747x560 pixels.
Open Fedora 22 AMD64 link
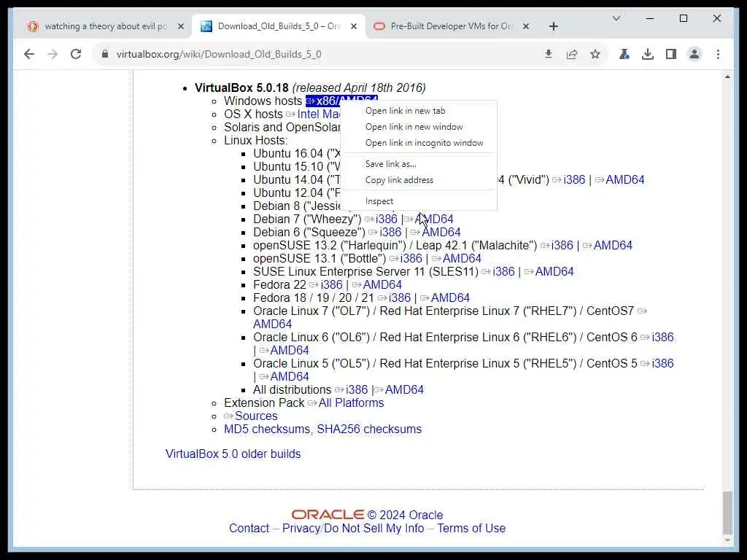pos(382,285)
